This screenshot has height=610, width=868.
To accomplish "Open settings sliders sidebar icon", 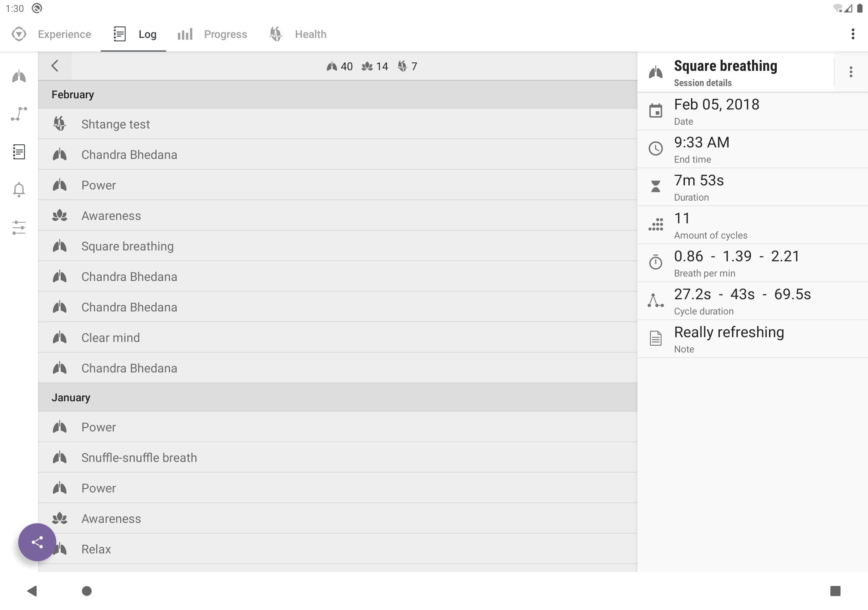I will pos(19,227).
